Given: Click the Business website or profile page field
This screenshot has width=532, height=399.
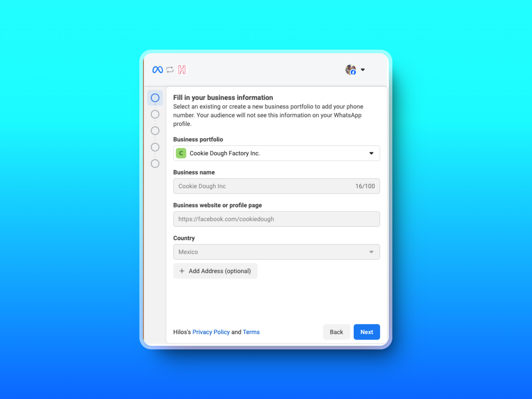Looking at the screenshot, I should click(276, 219).
